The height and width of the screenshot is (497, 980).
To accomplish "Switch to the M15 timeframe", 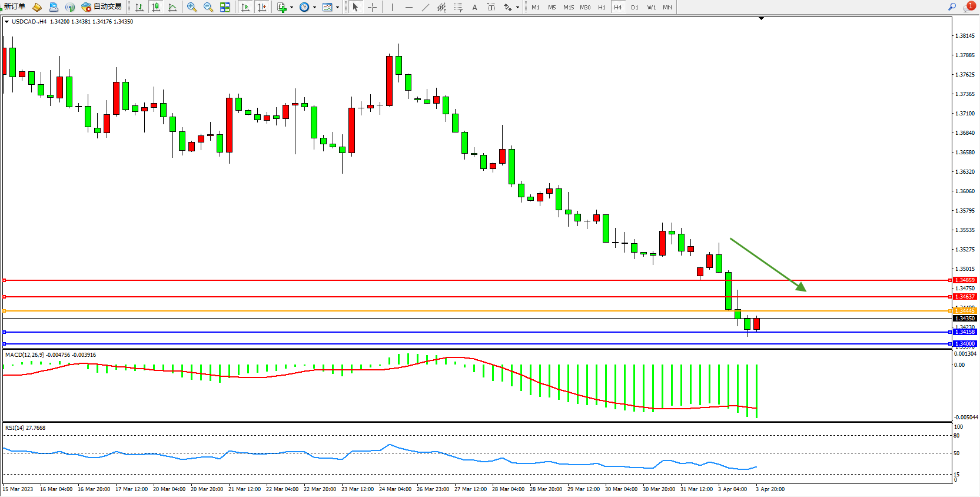I will point(568,7).
